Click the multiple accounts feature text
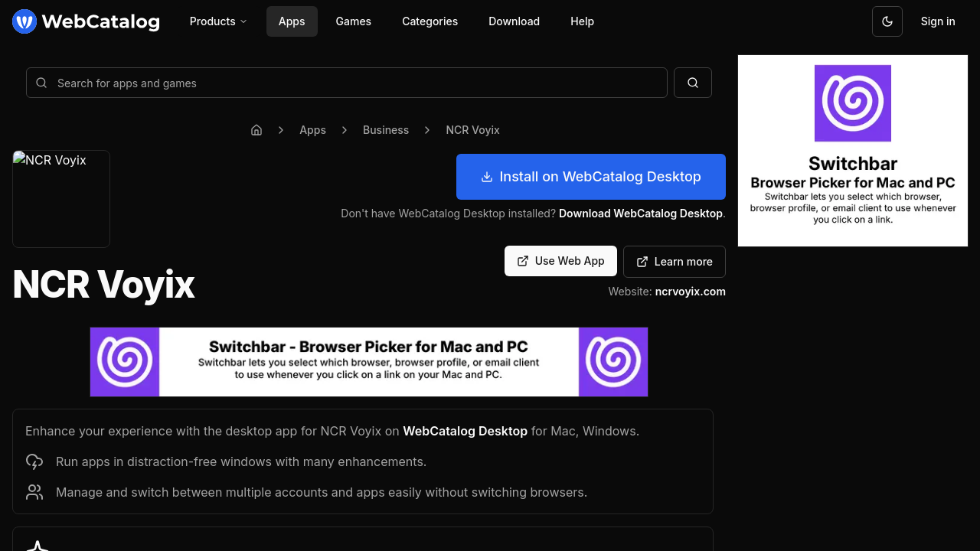Screen dimensions: 980x551 pos(322,492)
